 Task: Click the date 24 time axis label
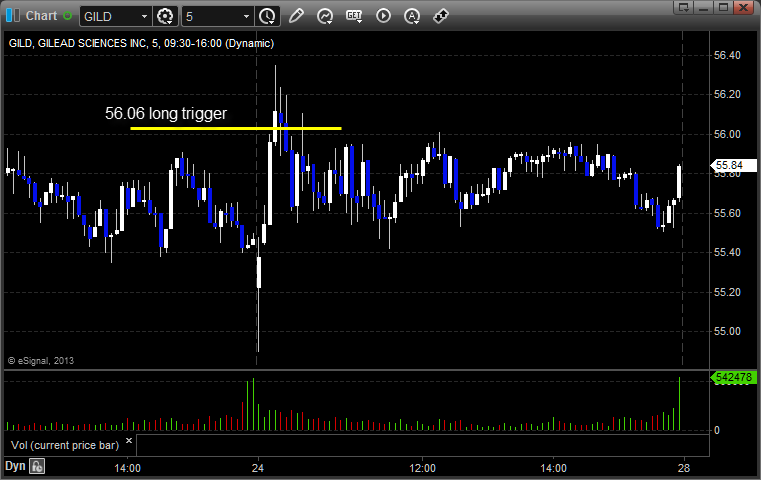(258, 468)
